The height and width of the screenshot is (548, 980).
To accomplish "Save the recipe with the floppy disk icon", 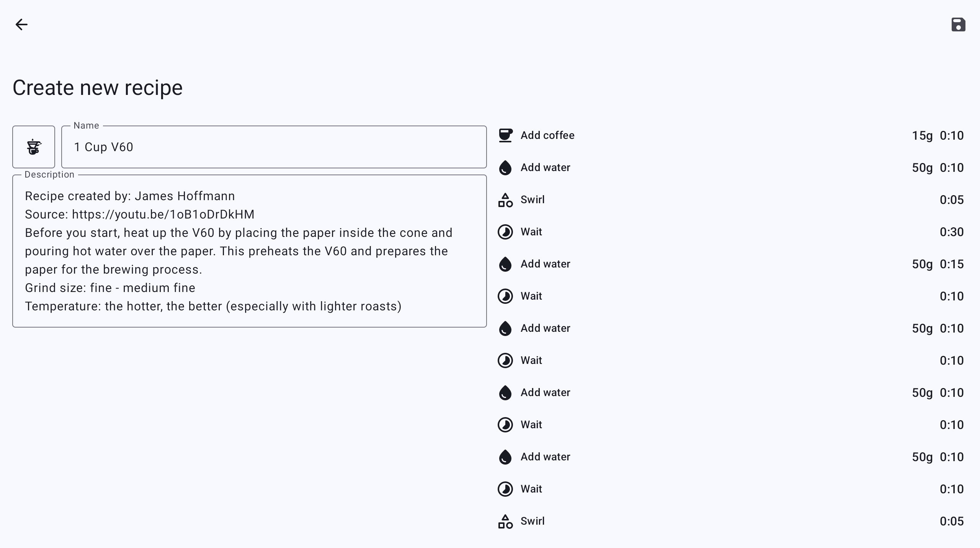I will (958, 24).
